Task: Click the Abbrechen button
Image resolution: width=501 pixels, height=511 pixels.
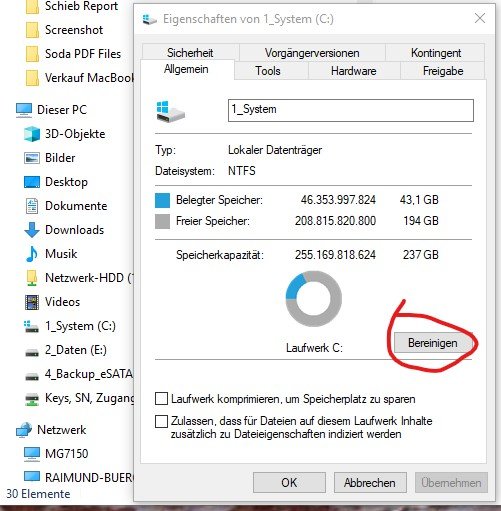Action: (x=370, y=482)
